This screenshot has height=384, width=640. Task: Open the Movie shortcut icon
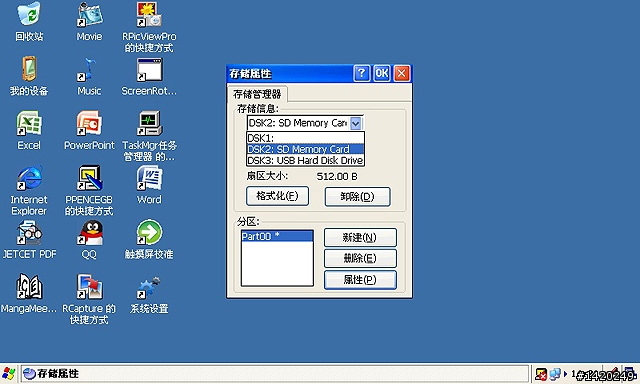[x=89, y=21]
